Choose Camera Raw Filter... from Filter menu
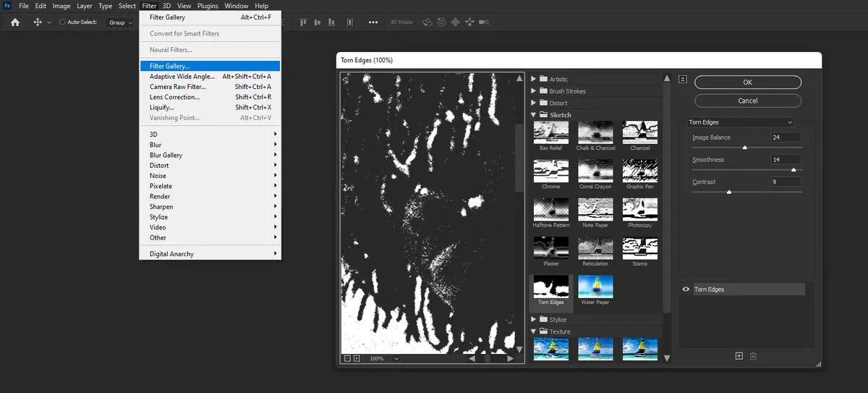The image size is (868, 393). pyautogui.click(x=210, y=87)
